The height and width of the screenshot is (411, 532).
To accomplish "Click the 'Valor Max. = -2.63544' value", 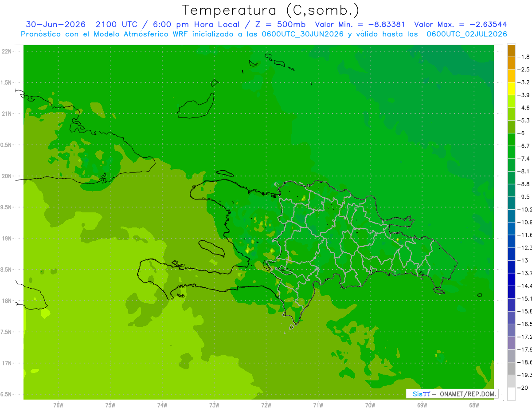I will 460,24.
